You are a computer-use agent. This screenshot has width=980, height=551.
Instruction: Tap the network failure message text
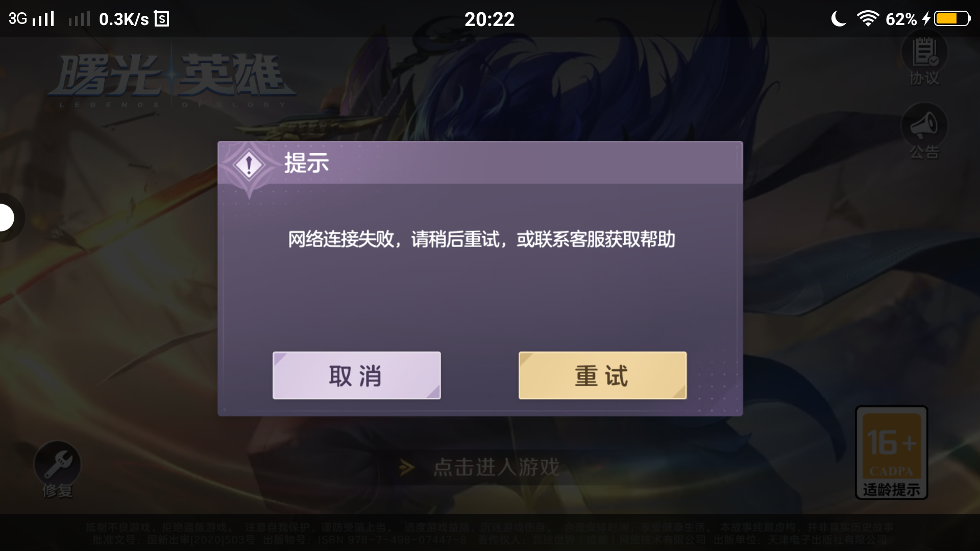[481, 239]
